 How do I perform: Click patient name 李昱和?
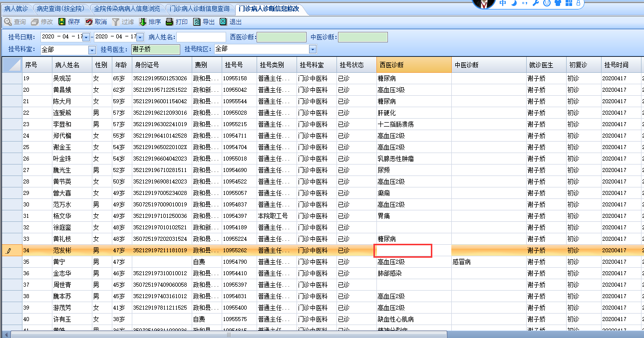point(62,124)
